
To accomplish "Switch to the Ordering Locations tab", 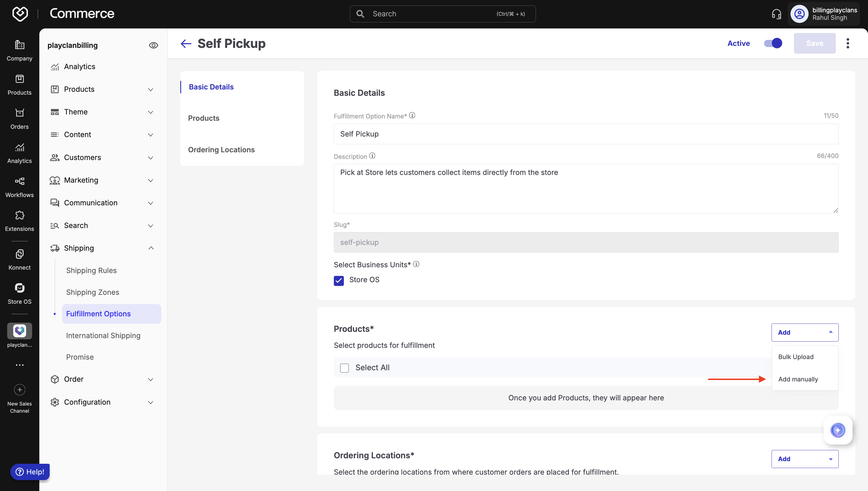I will pyautogui.click(x=221, y=150).
